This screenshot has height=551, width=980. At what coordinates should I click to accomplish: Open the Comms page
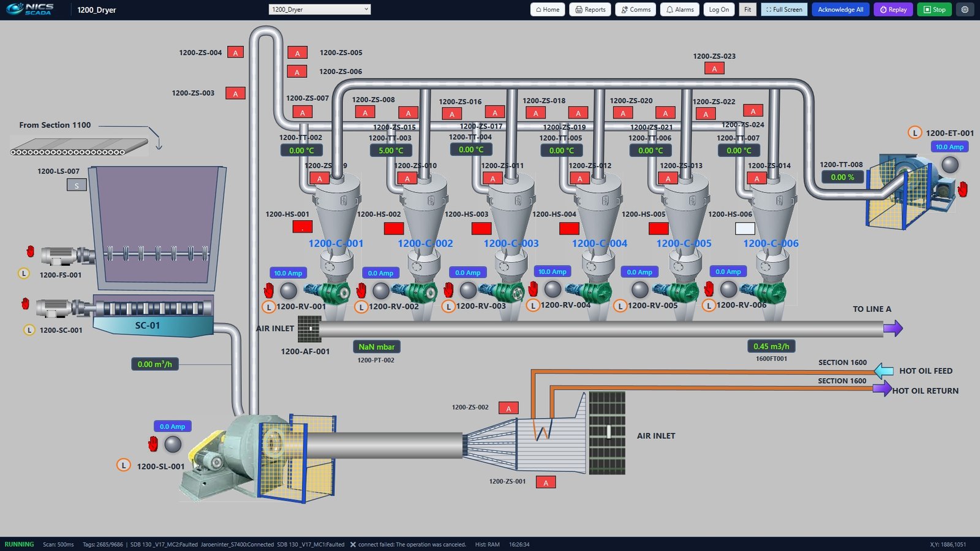pyautogui.click(x=635, y=9)
